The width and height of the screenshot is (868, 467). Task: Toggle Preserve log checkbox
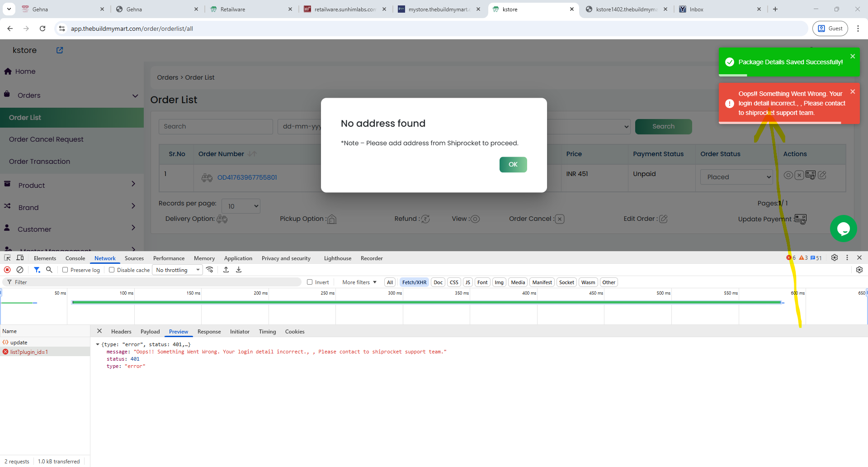[65, 270]
